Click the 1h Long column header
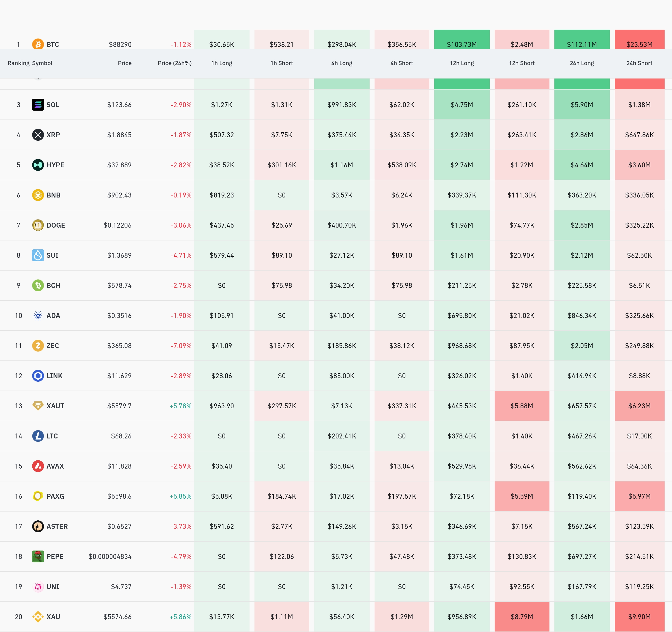 pos(222,63)
